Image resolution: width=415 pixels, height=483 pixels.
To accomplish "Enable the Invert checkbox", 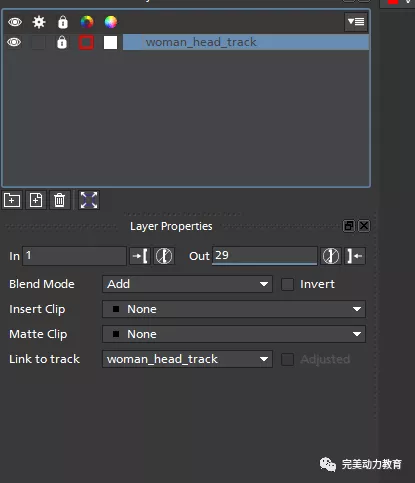I will (x=287, y=284).
